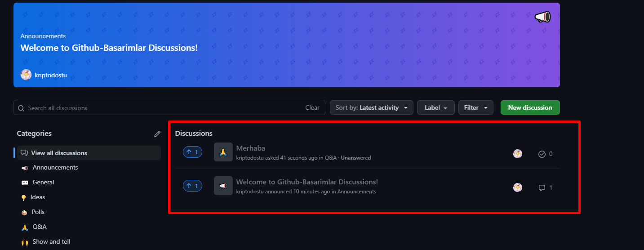
Task: Click the comment bubble icon on the Welcome row
Action: click(x=542, y=187)
